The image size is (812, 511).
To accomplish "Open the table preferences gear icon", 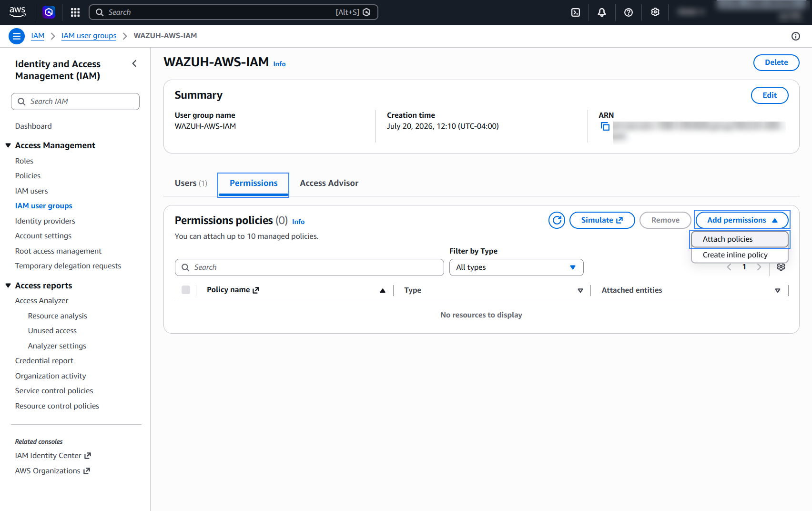I will coord(781,267).
